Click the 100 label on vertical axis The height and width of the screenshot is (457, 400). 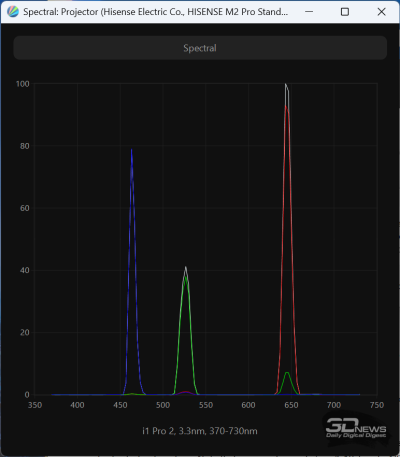click(23, 84)
